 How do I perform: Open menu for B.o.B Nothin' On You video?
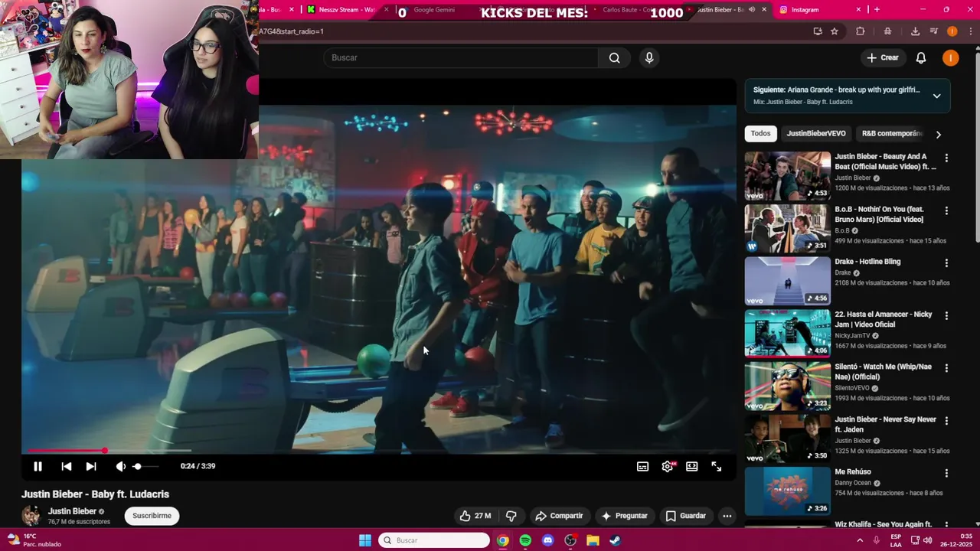point(946,210)
